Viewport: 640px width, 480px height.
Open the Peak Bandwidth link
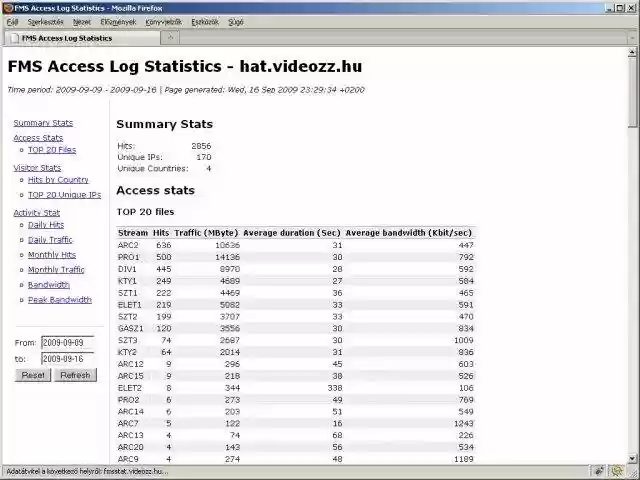point(60,300)
